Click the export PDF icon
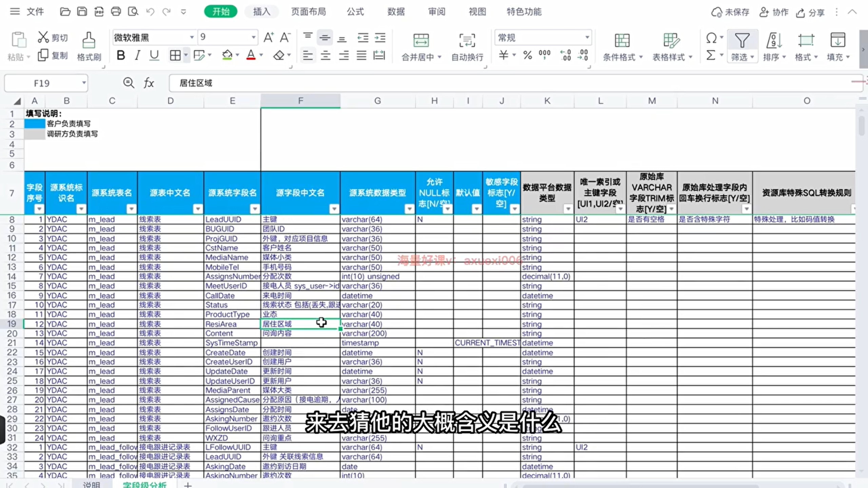This screenshot has height=488, width=868. (x=99, y=12)
